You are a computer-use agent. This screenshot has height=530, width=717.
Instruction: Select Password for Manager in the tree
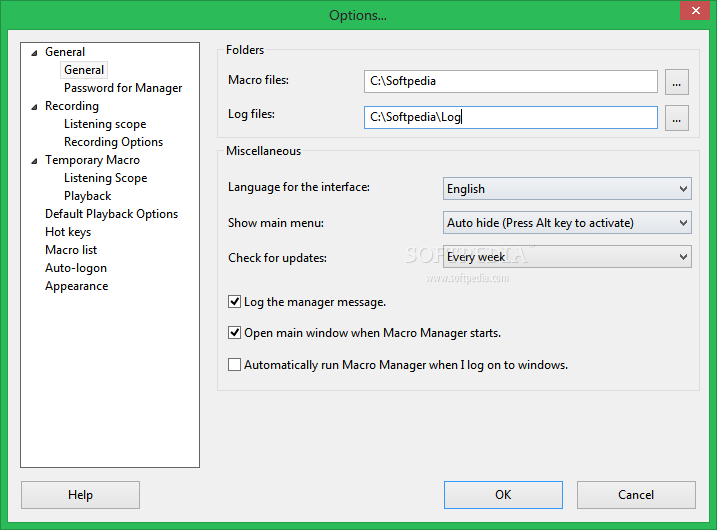(123, 88)
